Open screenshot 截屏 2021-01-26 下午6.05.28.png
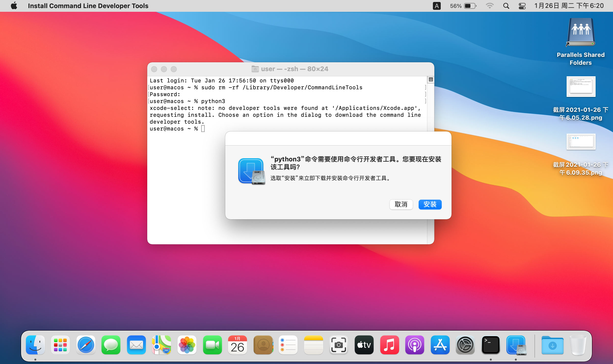The image size is (613, 364). 581,87
